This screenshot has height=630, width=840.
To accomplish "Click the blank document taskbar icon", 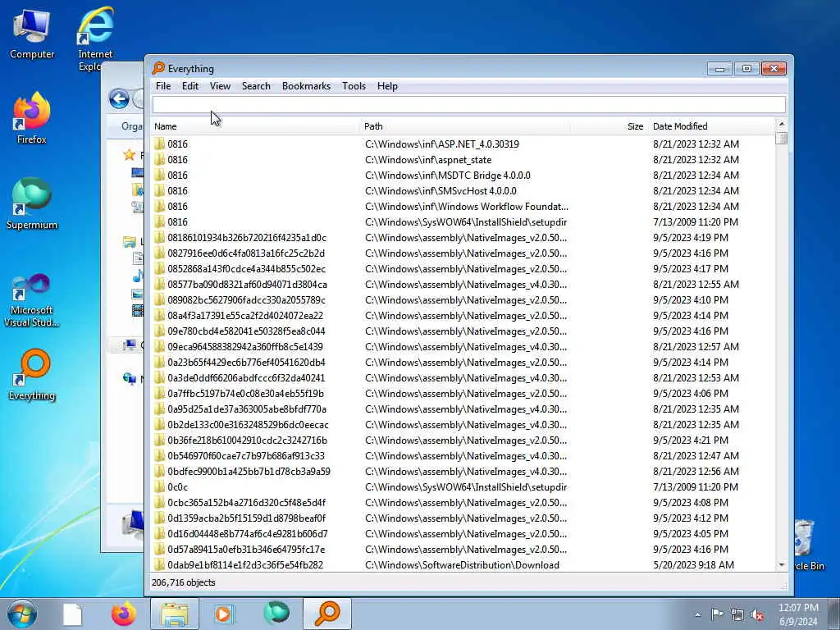I will [72, 614].
